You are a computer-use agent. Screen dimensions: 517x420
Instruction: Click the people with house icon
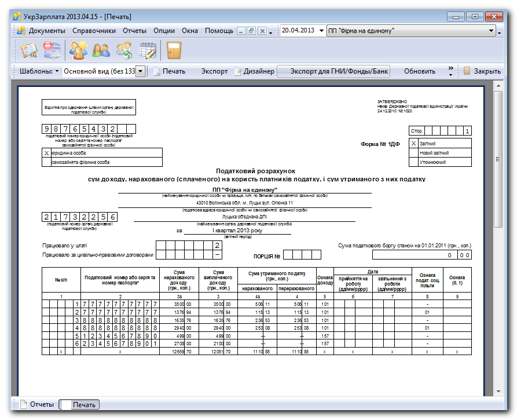point(124,50)
